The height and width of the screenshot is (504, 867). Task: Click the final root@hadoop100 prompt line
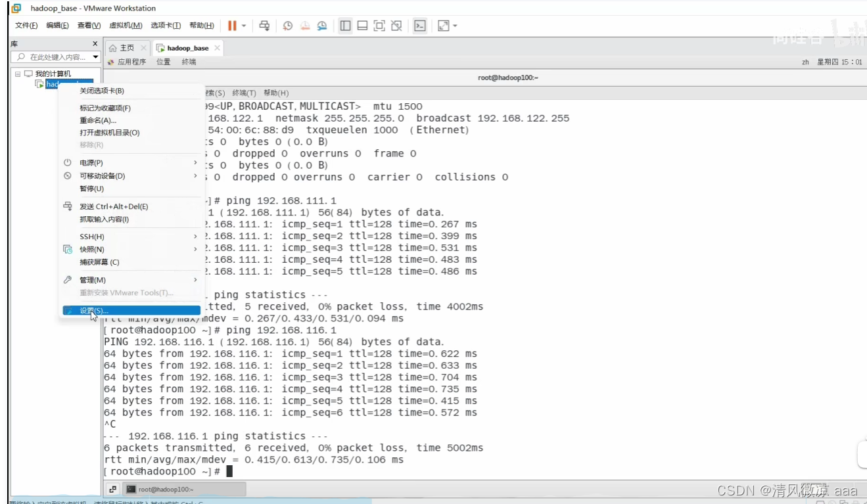168,471
